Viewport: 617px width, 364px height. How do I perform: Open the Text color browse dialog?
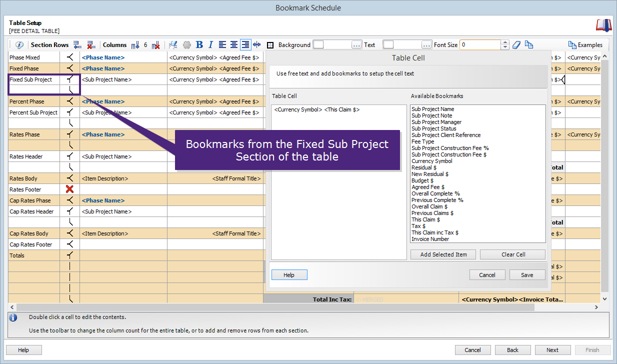pos(427,44)
